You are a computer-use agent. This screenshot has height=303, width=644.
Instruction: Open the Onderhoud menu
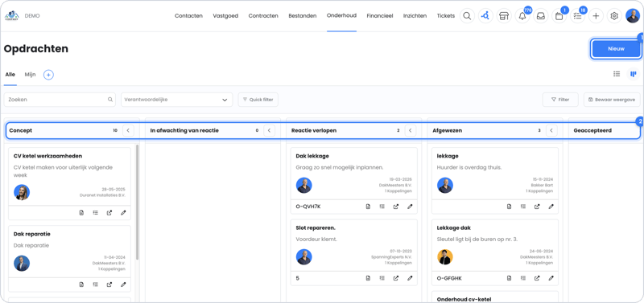point(341,15)
